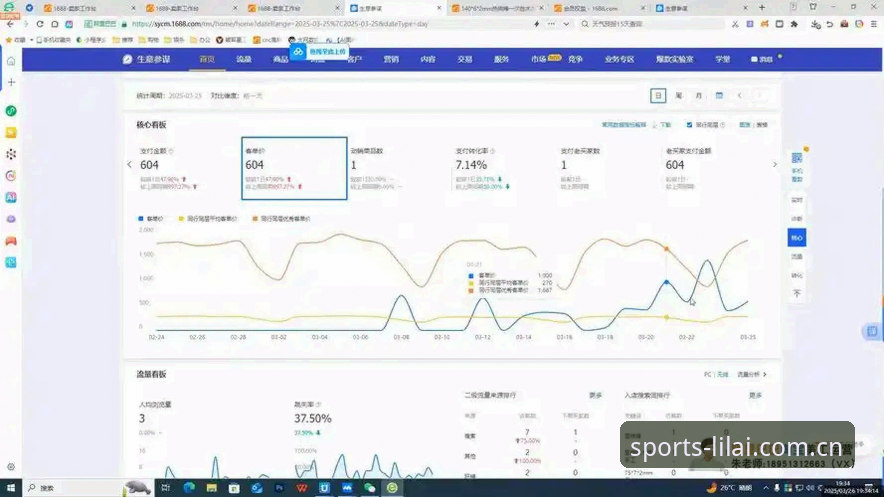Open Photoshop from the taskbar
The image size is (884, 497).
coord(279,487)
